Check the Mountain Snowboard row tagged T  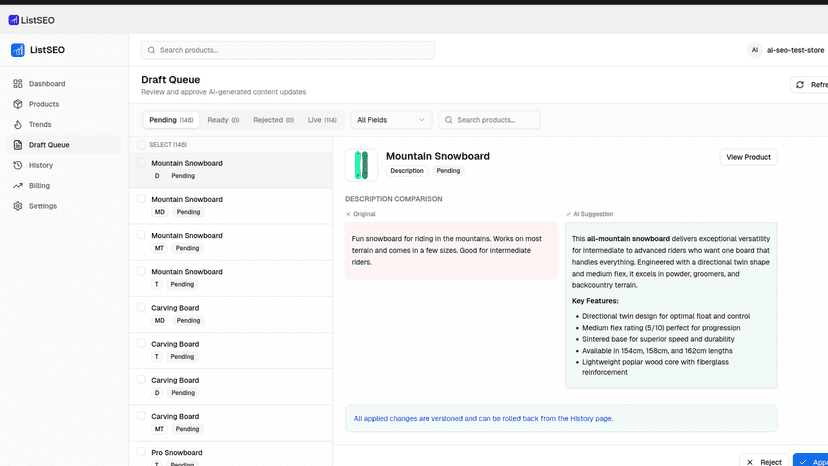coord(141,271)
